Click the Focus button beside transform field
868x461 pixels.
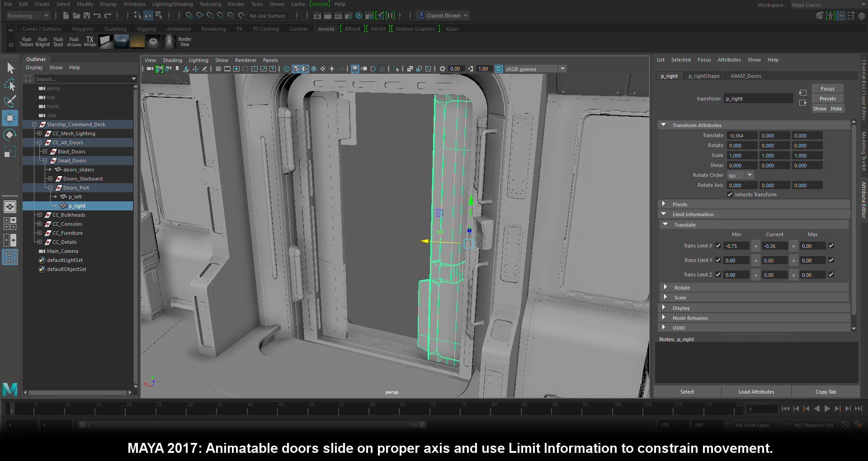click(x=827, y=89)
